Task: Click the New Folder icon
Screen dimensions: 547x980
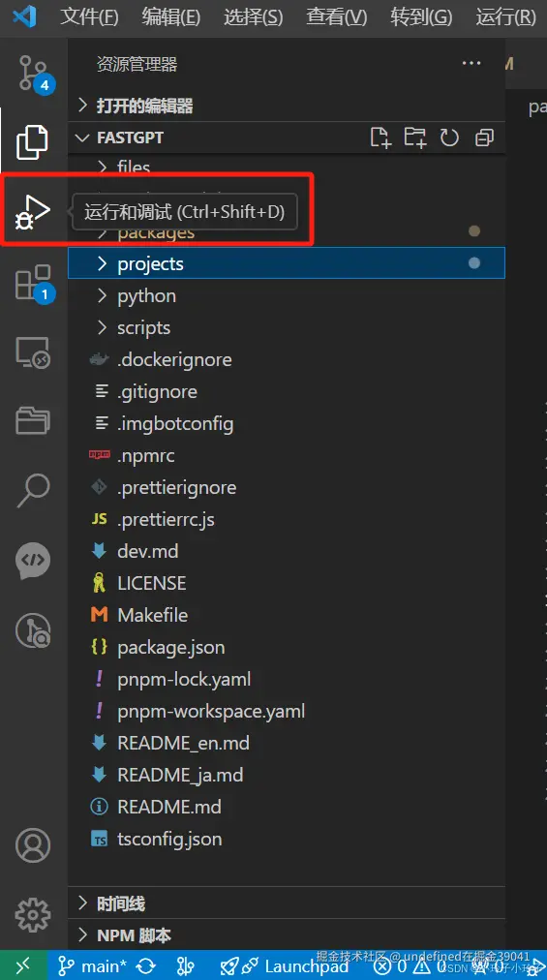Action: point(414,138)
